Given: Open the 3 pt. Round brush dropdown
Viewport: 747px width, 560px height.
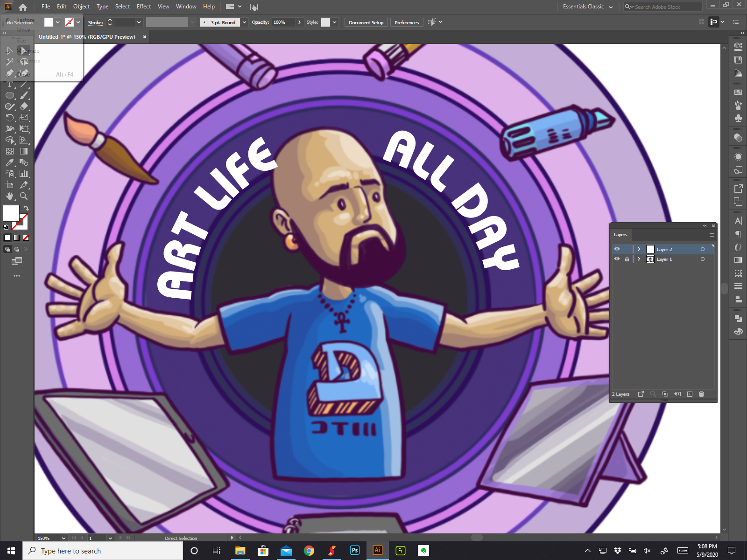Looking at the screenshot, I should [x=244, y=22].
